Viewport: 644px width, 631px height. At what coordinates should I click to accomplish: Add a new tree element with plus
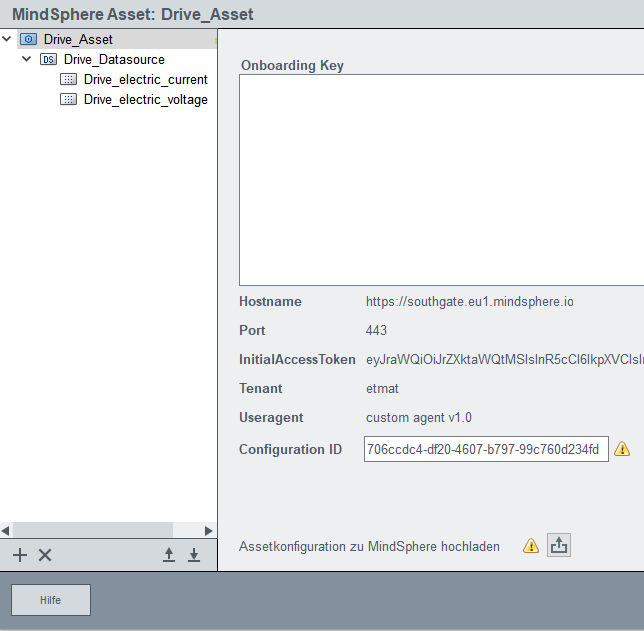coord(20,555)
